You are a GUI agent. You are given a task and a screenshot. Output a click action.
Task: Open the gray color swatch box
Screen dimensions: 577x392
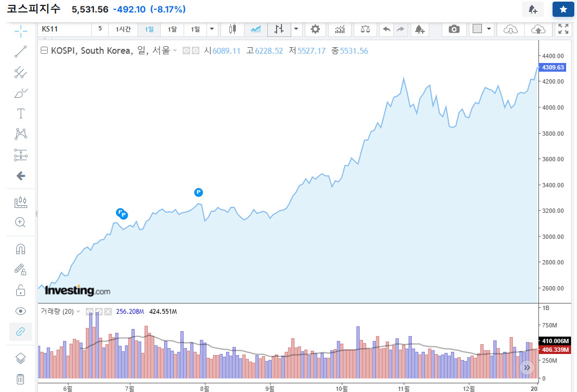pos(477,29)
